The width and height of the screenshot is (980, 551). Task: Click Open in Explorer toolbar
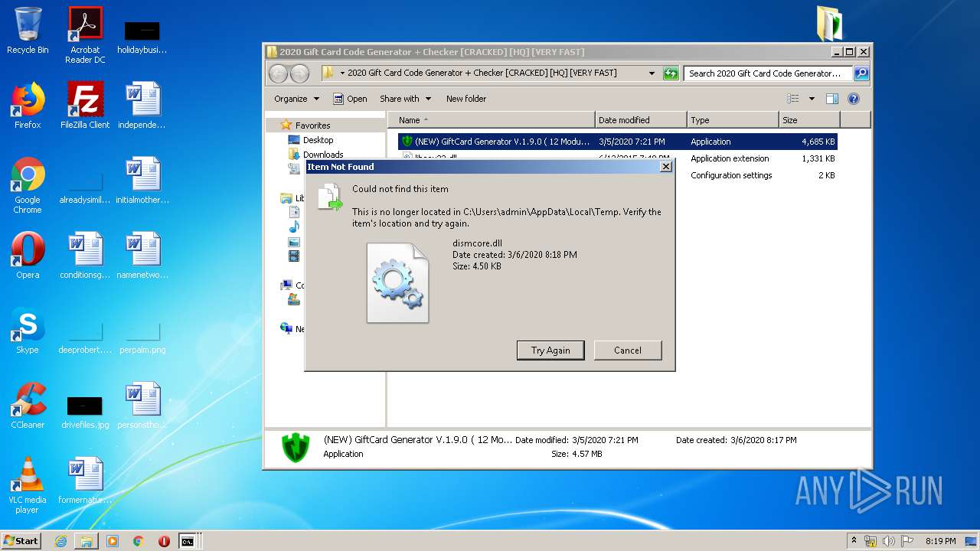[350, 99]
